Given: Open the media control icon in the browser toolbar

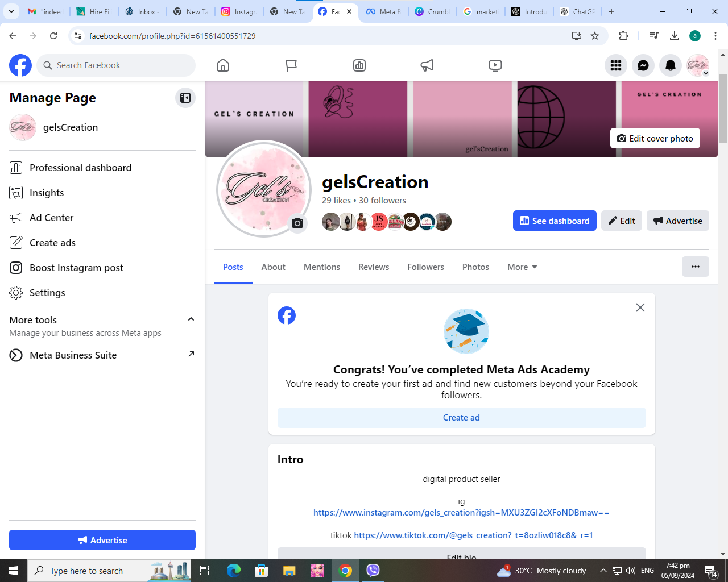Looking at the screenshot, I should (654, 36).
